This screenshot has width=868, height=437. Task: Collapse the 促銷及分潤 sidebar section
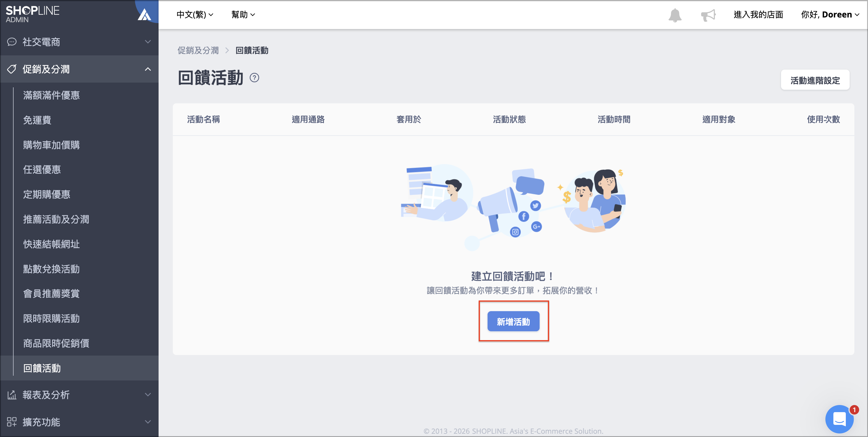(80, 69)
